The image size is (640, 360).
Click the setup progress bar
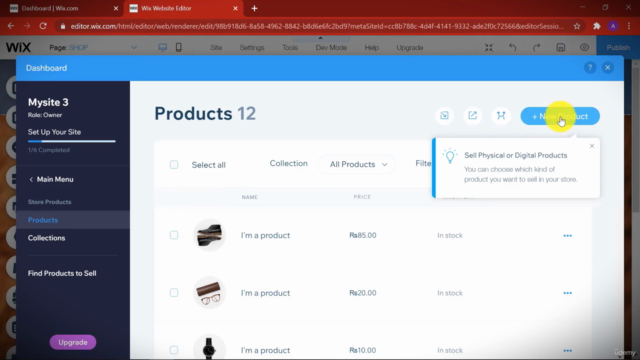pos(71,141)
